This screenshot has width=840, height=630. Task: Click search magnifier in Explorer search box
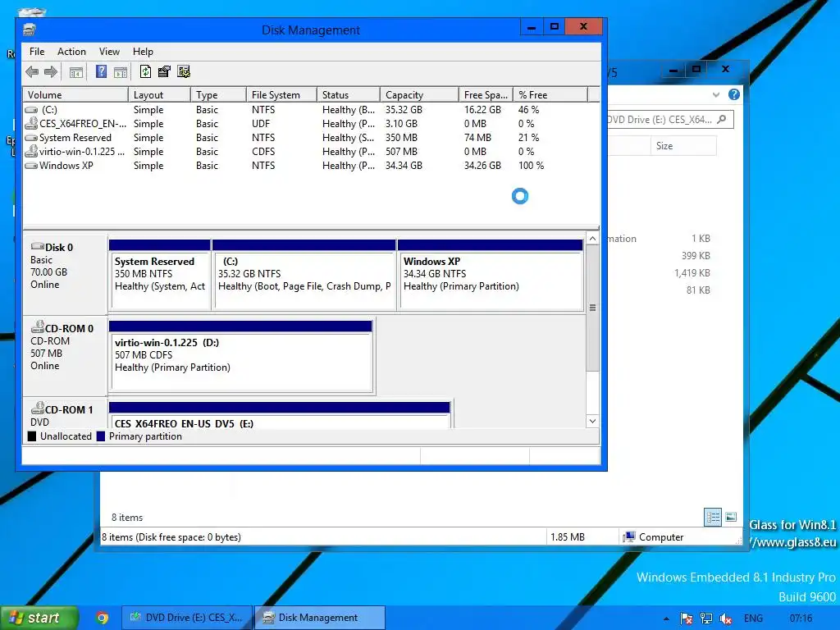722,120
